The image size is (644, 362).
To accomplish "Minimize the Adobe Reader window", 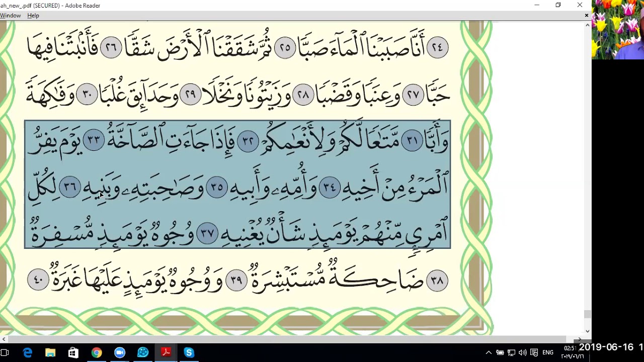I will [537, 5].
